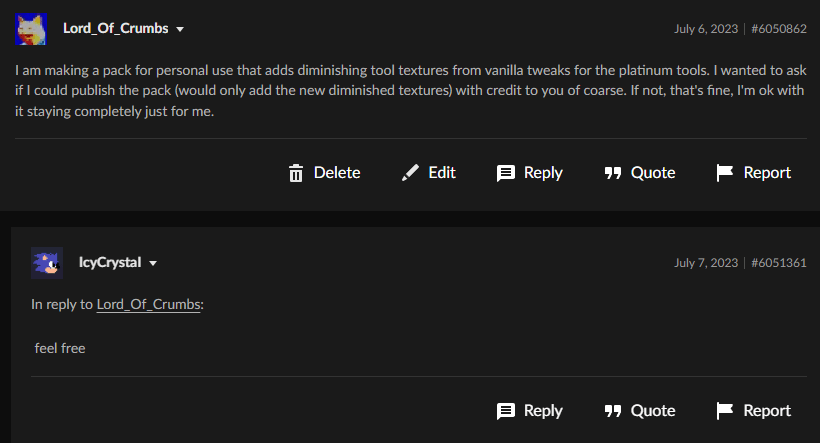Click the IcyCrystal username in post header
Viewport: 820px width, 443px height.
110,263
